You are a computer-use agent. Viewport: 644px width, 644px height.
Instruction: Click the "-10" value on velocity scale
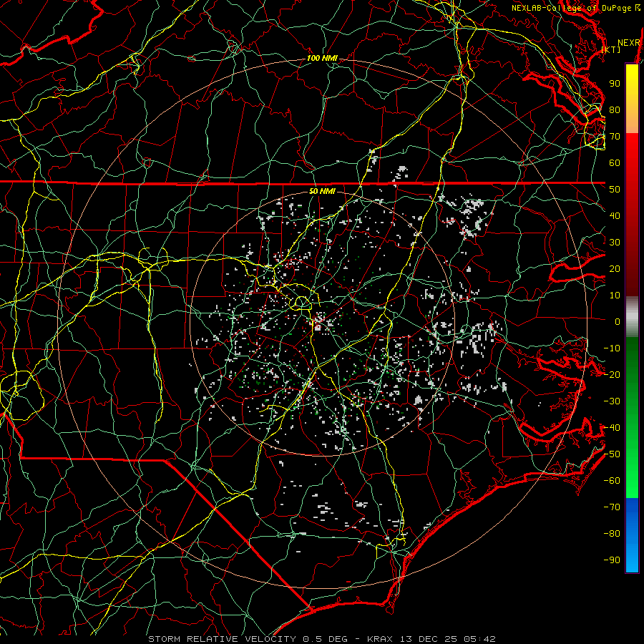point(612,348)
